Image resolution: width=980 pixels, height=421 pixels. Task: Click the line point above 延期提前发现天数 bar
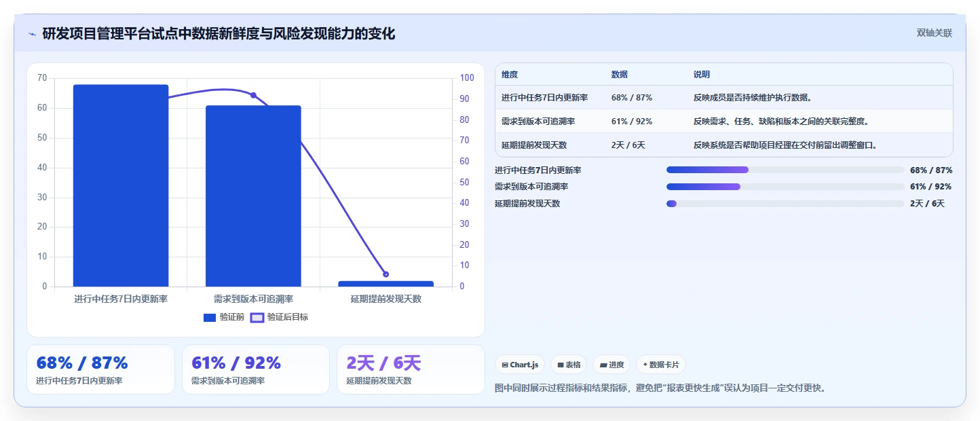point(385,274)
